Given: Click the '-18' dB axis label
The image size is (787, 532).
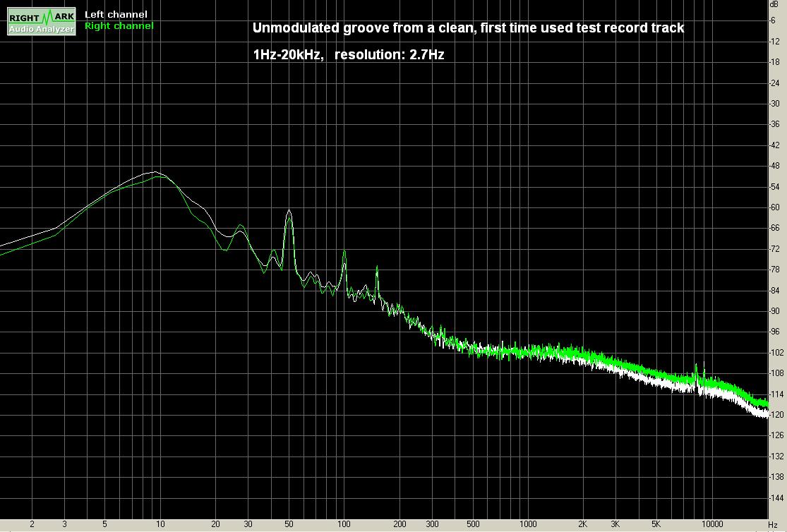Looking at the screenshot, I should 774,62.
